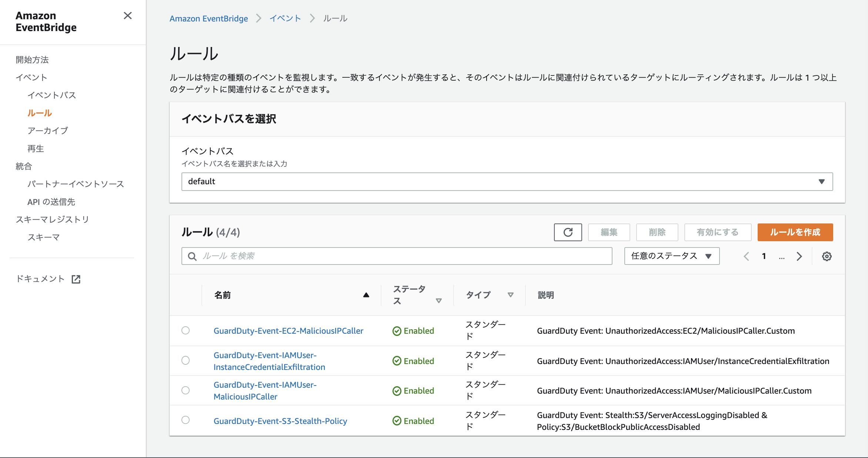Open GuardDuty-Event-IAMUser-MaliciousIPCaller rule link
The image size is (868, 458).
click(x=265, y=391)
